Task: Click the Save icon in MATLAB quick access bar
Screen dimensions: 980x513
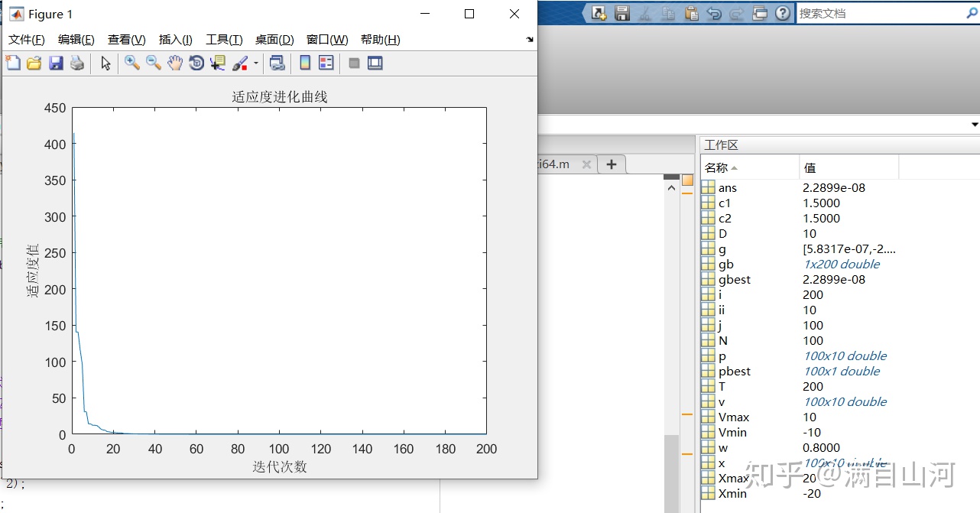Action: coord(622,13)
